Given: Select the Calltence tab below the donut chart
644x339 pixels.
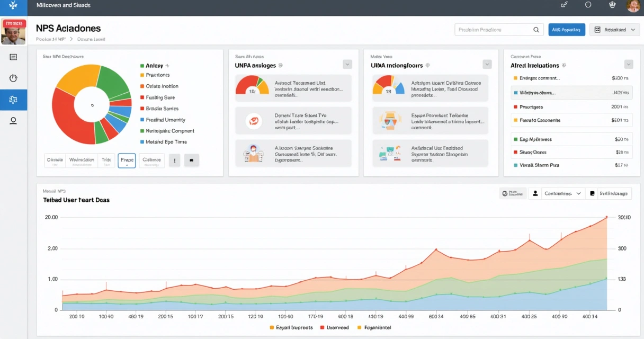Looking at the screenshot, I should pos(152,160).
